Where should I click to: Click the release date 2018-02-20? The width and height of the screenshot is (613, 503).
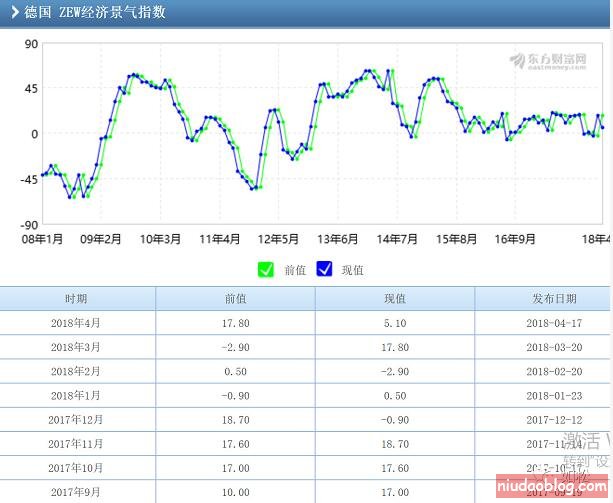pyautogui.click(x=554, y=372)
